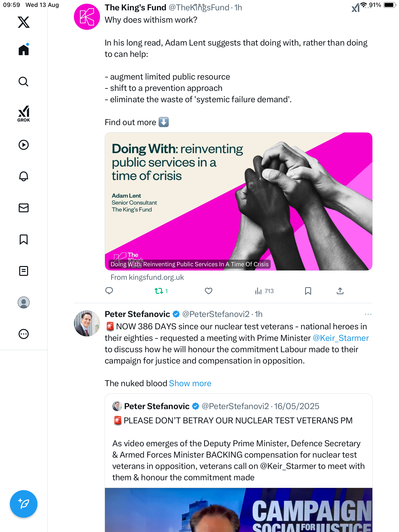The height and width of the screenshot is (532, 399).
Task: Open the Video tab in sidebar
Action: (24, 145)
